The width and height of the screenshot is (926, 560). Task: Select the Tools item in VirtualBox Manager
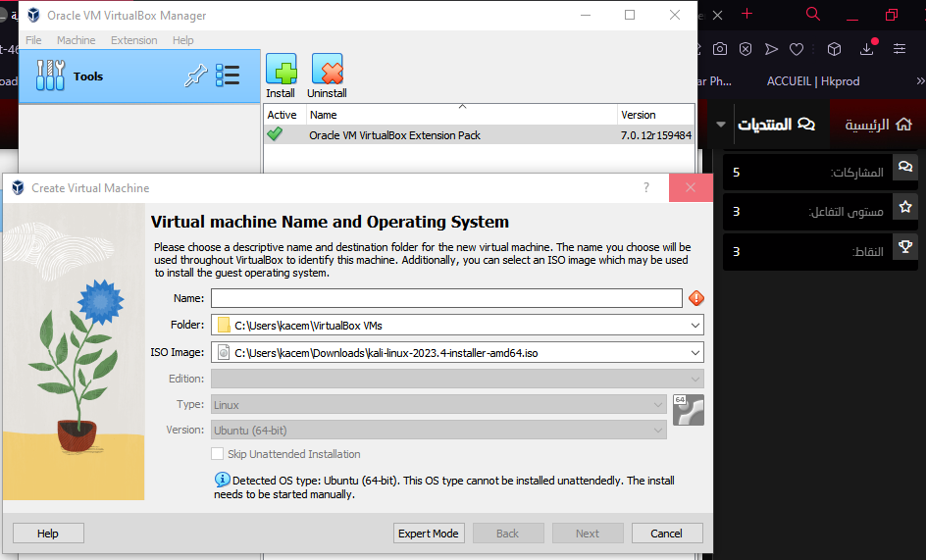point(139,76)
